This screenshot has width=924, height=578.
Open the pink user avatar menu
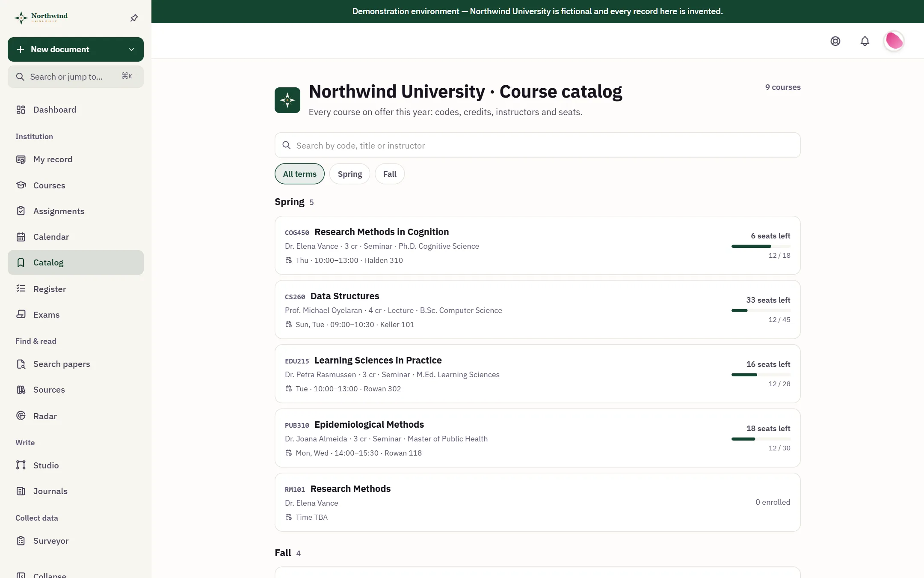(894, 41)
